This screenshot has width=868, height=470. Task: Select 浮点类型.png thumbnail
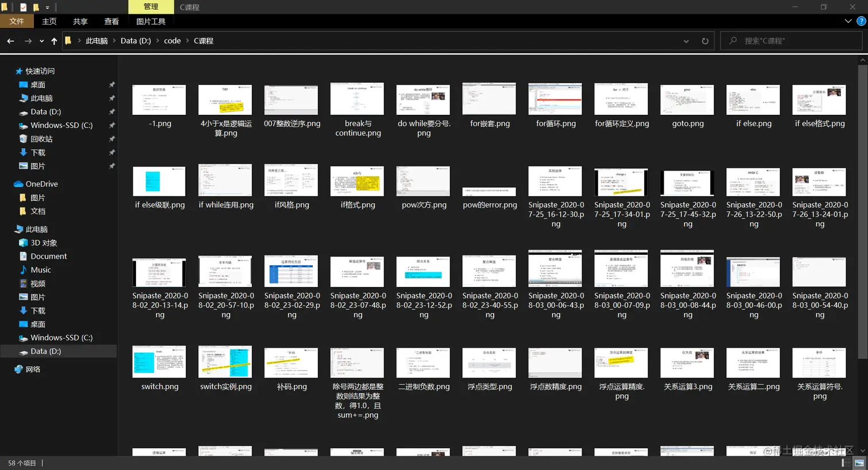[489, 363]
